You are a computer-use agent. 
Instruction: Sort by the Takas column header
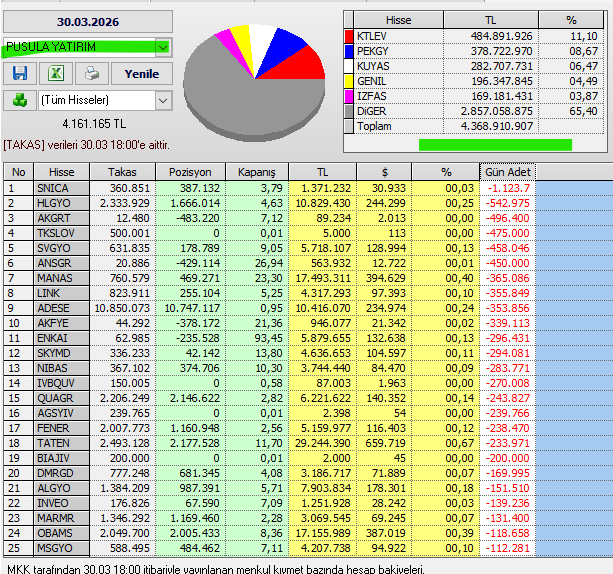[122, 172]
